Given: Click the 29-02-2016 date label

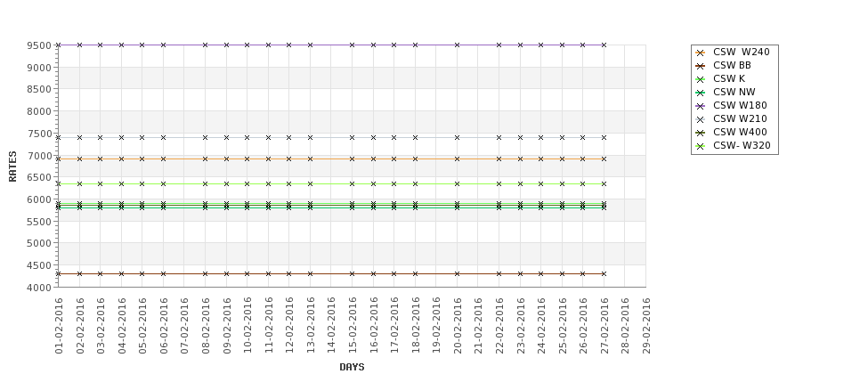Looking at the screenshot, I should tap(646, 326).
